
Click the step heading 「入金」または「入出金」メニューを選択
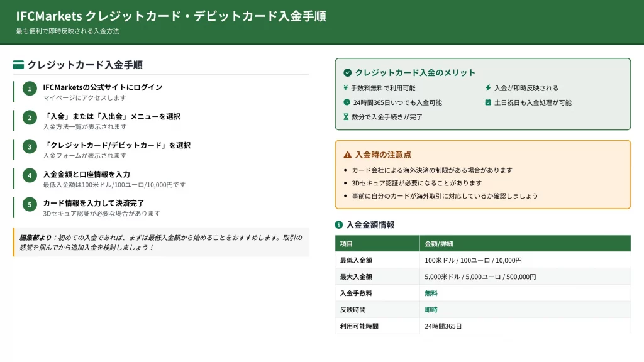pyautogui.click(x=111, y=116)
